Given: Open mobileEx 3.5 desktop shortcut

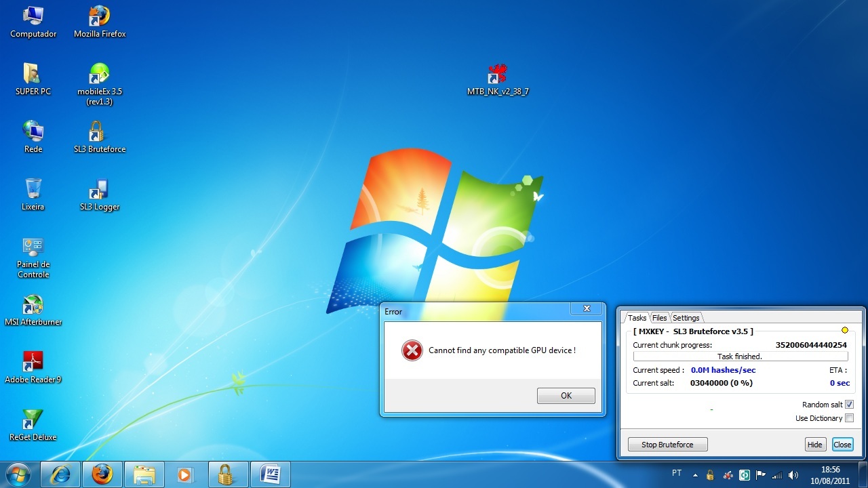Looking at the screenshot, I should pos(99,75).
